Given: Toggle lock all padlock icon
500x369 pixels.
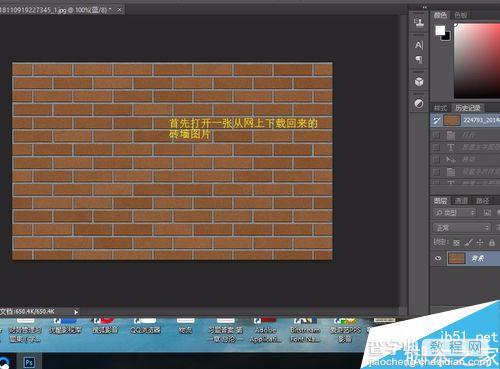Looking at the screenshot, I should click(492, 243).
